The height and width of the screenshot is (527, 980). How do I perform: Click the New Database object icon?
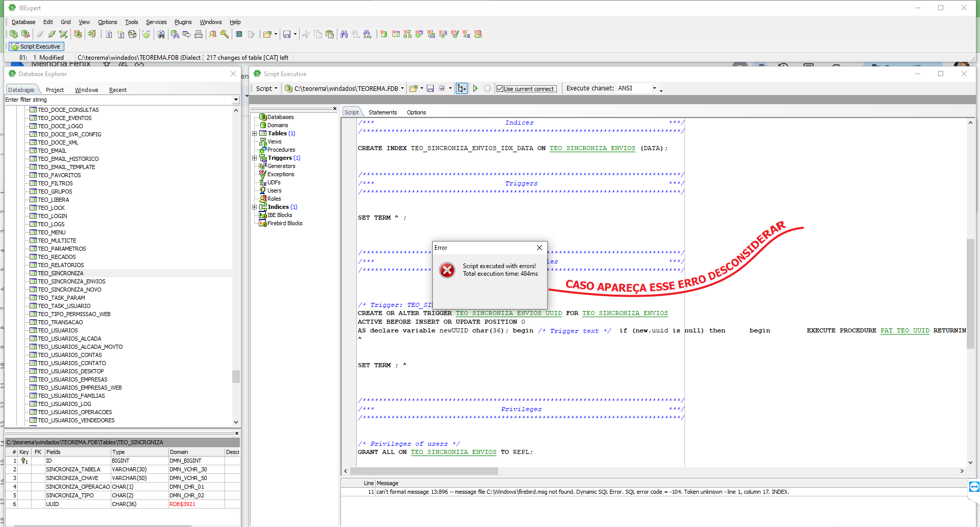coord(383,34)
